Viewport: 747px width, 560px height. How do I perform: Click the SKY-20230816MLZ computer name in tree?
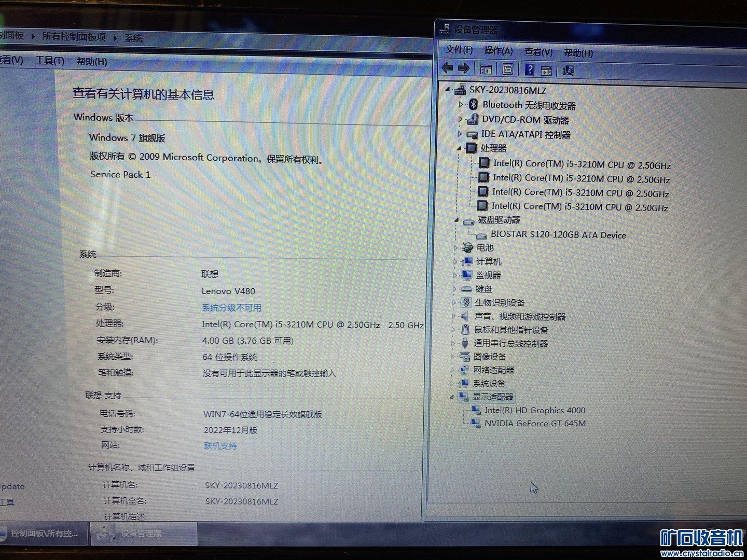point(508,90)
